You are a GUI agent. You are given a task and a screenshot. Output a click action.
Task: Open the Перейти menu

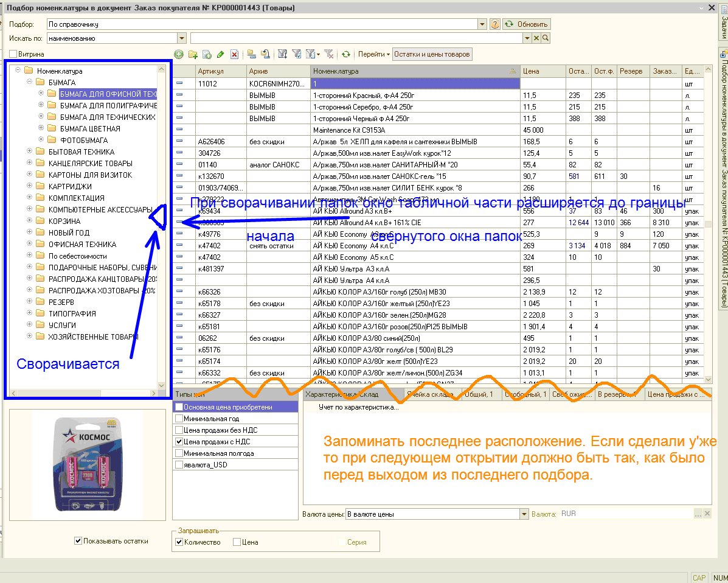(x=373, y=54)
